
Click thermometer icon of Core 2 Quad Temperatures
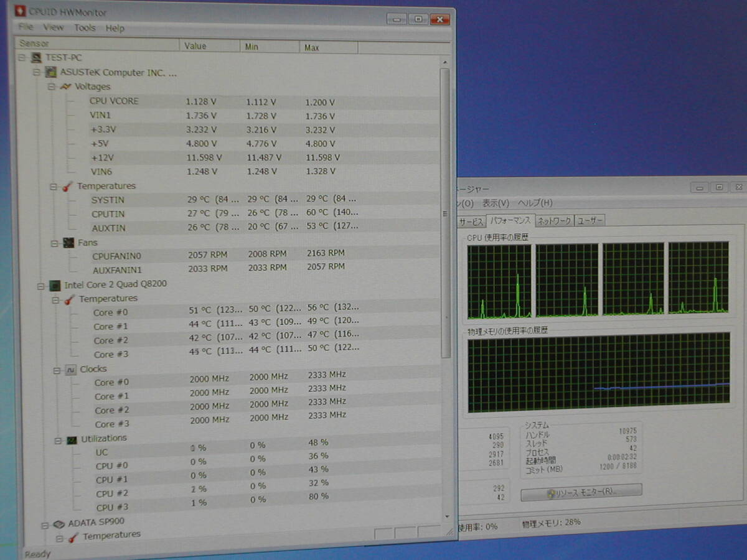click(x=69, y=299)
